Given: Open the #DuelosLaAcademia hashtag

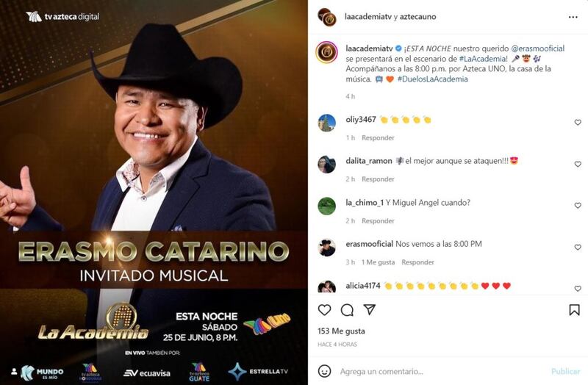Looking at the screenshot, I should (x=432, y=79).
